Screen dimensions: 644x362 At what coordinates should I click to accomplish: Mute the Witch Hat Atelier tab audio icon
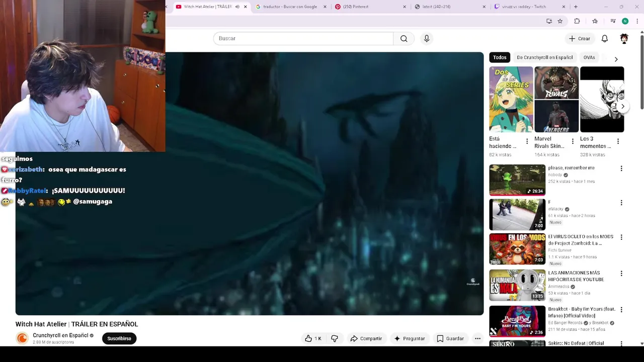[237, 7]
